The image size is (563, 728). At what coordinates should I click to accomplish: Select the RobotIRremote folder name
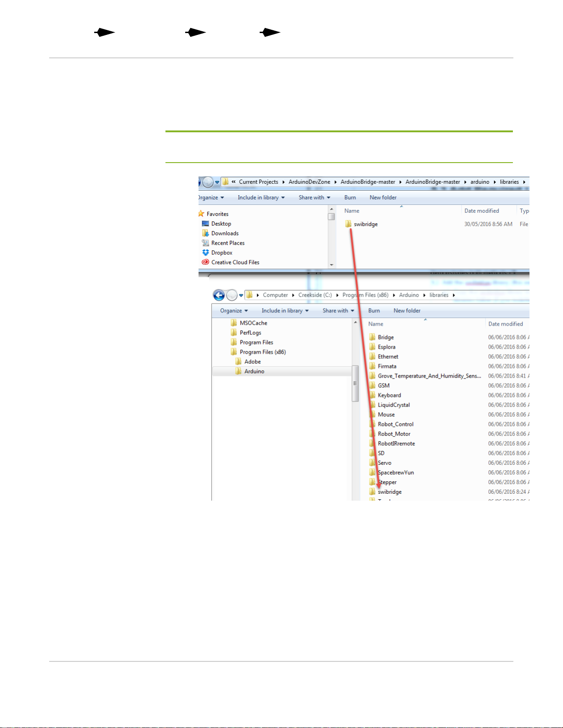396,443
